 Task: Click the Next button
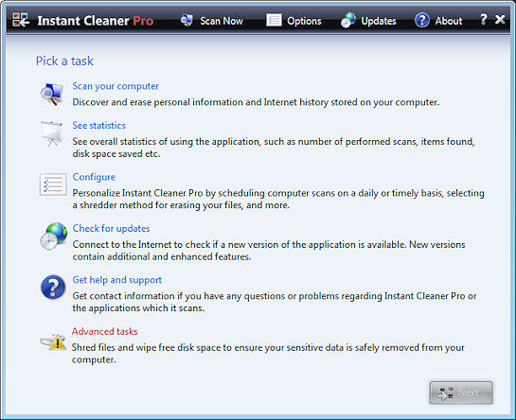tap(461, 393)
